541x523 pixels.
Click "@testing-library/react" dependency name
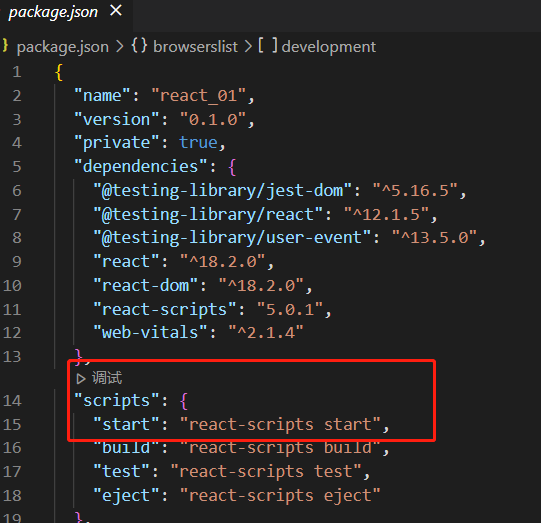(x=208, y=214)
